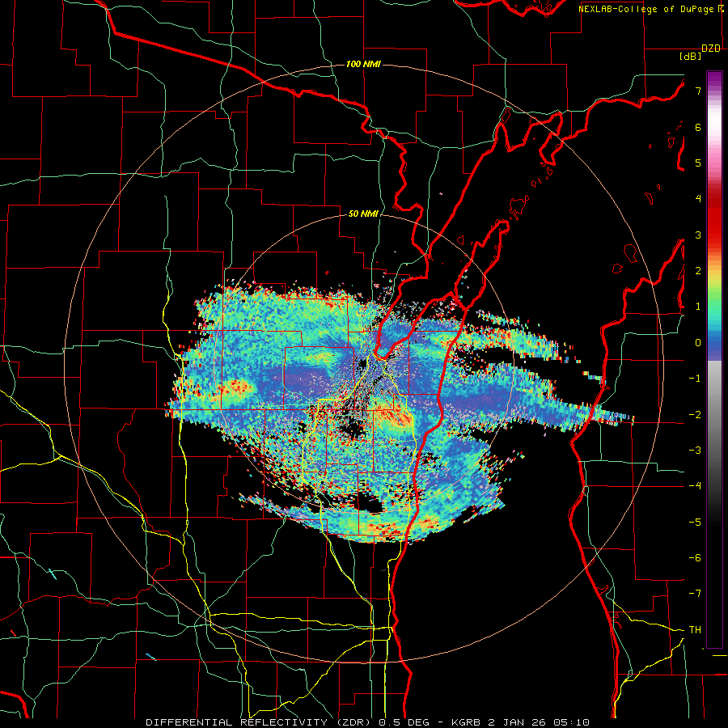Click the 0 value on color scale
This screenshot has height=728, width=728.
tap(698, 343)
